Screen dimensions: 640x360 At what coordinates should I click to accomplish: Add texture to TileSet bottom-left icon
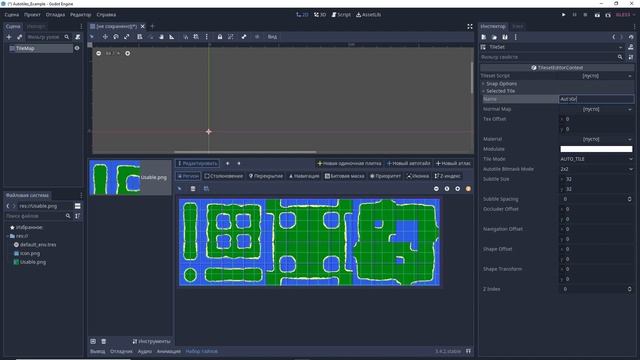(x=93, y=341)
